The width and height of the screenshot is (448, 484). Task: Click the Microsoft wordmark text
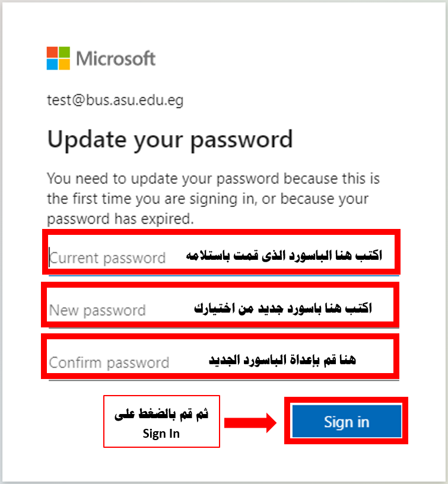[x=116, y=59]
